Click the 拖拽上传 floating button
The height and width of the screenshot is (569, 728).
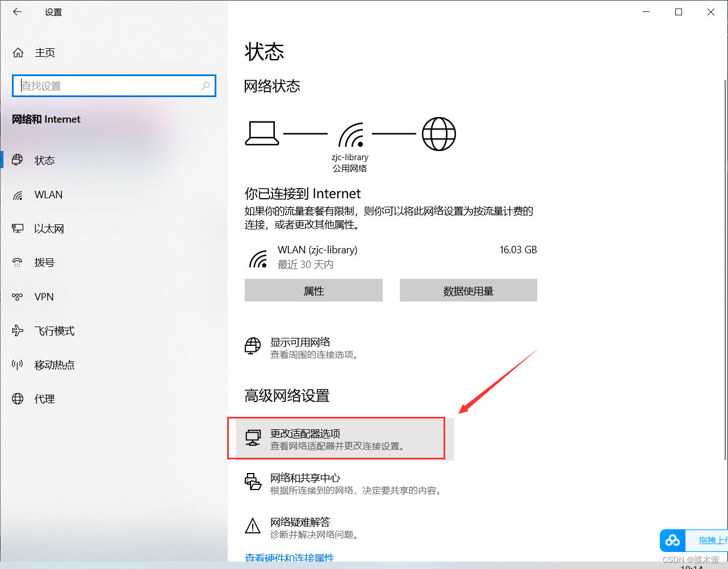[x=694, y=541]
